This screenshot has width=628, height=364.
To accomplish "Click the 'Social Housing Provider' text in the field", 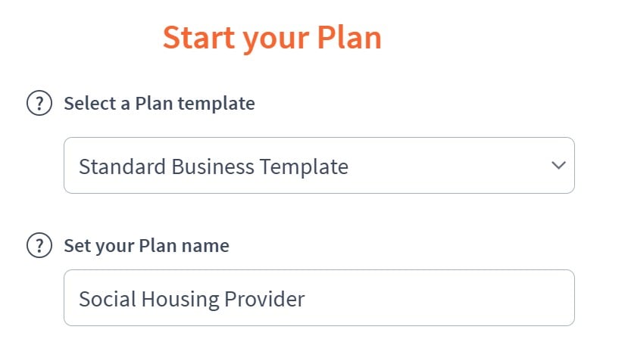I will 192,299.
